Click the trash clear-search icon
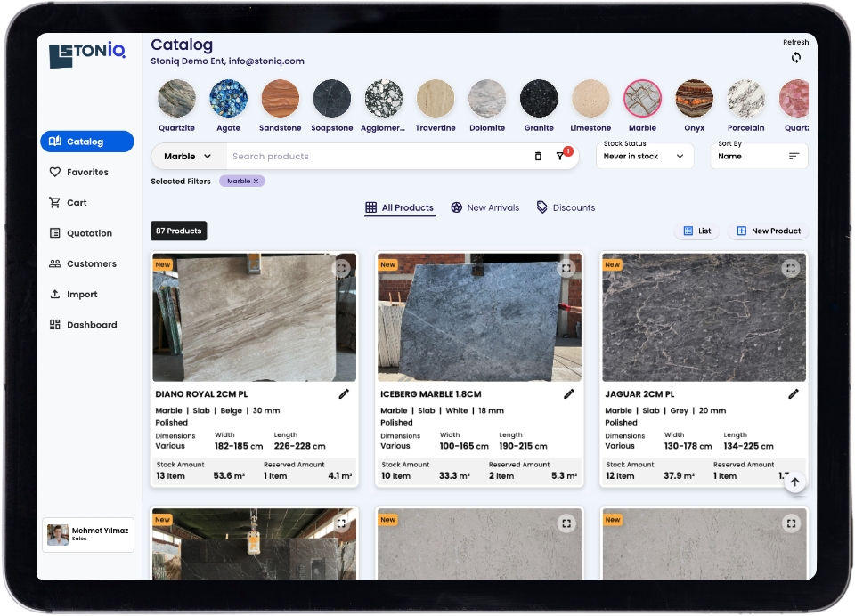This screenshot has height=616, width=855. tap(538, 157)
